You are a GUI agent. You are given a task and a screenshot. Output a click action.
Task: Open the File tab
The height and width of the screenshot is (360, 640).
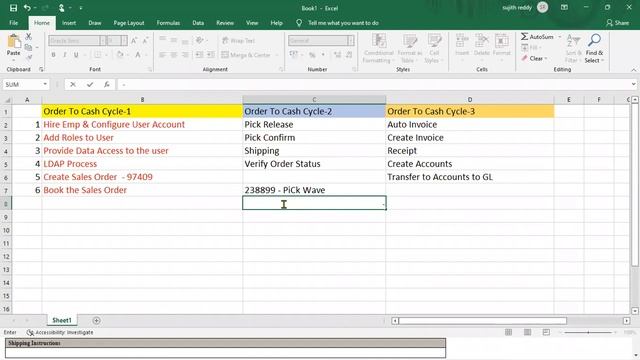tap(13, 23)
